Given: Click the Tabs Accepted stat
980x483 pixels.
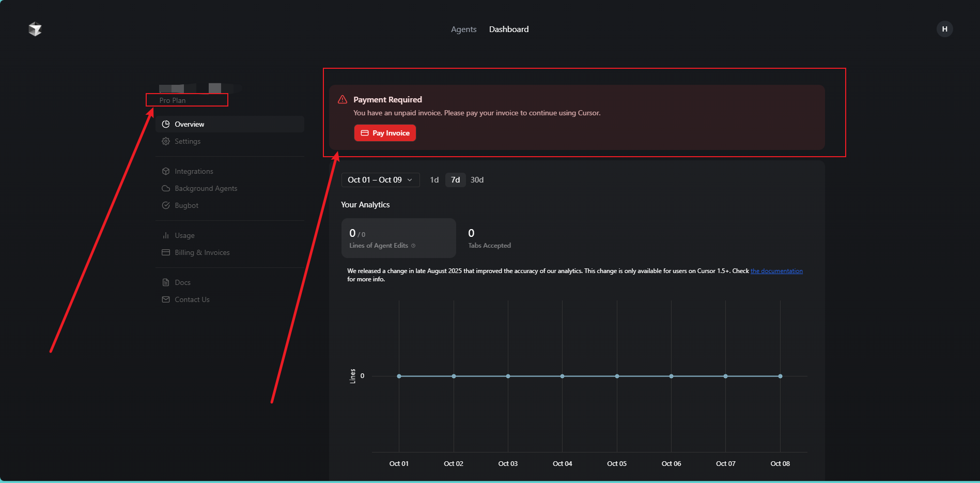Looking at the screenshot, I should click(x=489, y=238).
